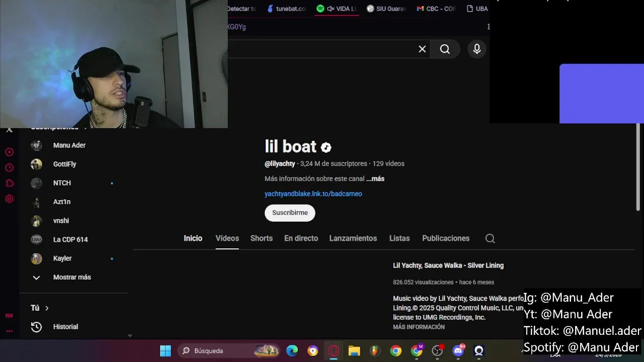
Task: Start voice search with the microphone
Action: [477, 49]
